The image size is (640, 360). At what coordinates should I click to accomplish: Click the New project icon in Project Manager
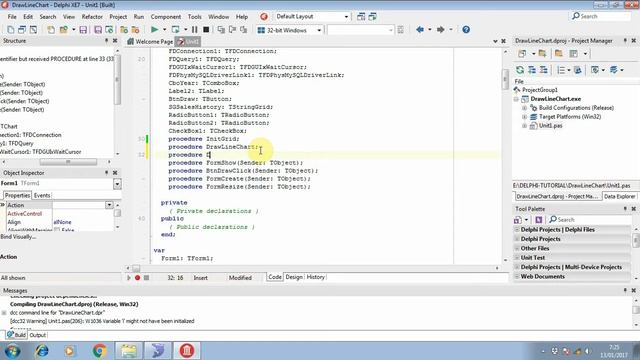[522, 53]
